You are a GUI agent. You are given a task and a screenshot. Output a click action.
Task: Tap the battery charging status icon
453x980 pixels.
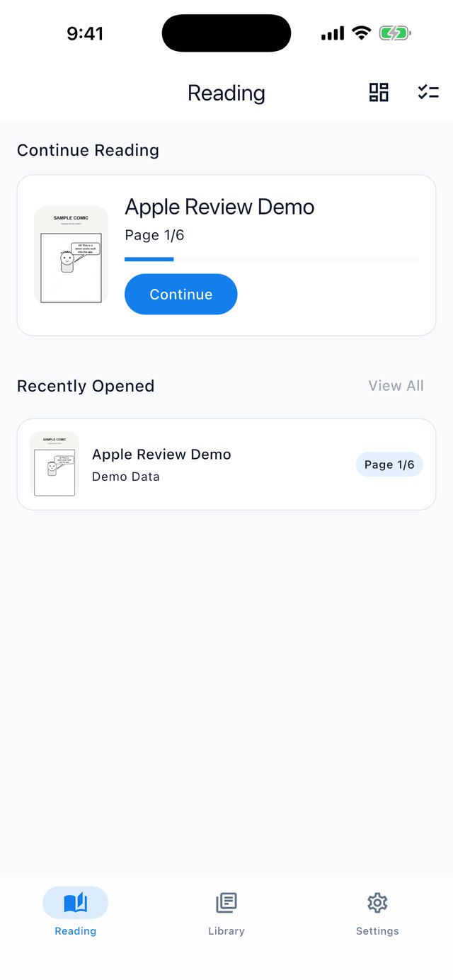pyautogui.click(x=395, y=33)
